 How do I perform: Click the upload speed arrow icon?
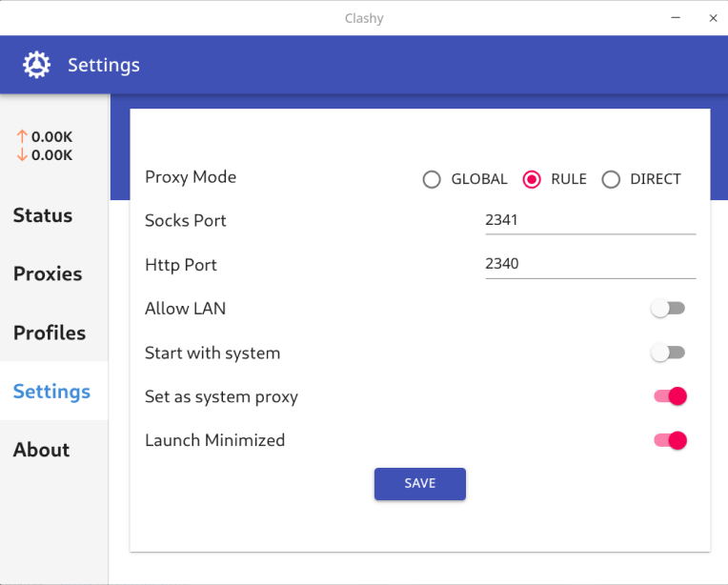tap(22, 137)
